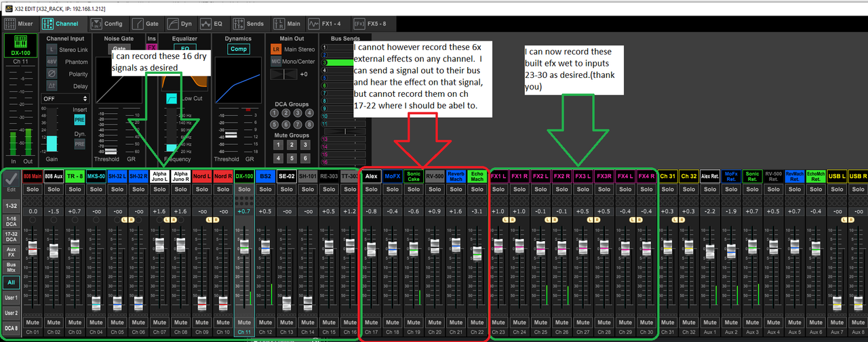The width and height of the screenshot is (868, 342).
Task: Mute the Aux 8 USB R channel
Action: [858, 322]
